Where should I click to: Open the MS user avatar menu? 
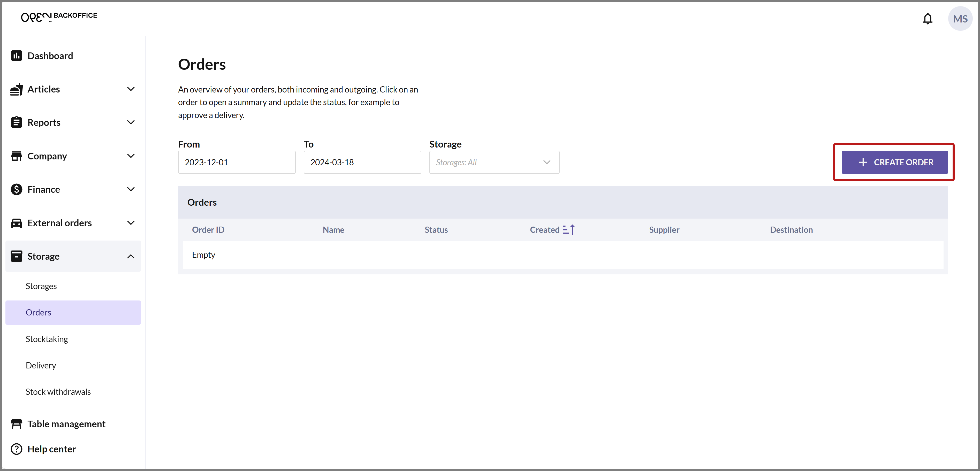coord(960,19)
